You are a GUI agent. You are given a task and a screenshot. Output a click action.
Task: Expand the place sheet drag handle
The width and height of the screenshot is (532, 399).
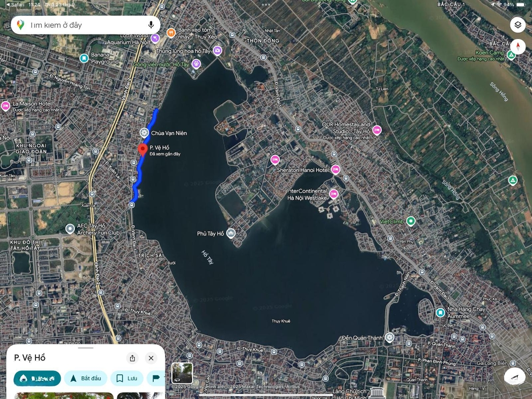(85, 348)
